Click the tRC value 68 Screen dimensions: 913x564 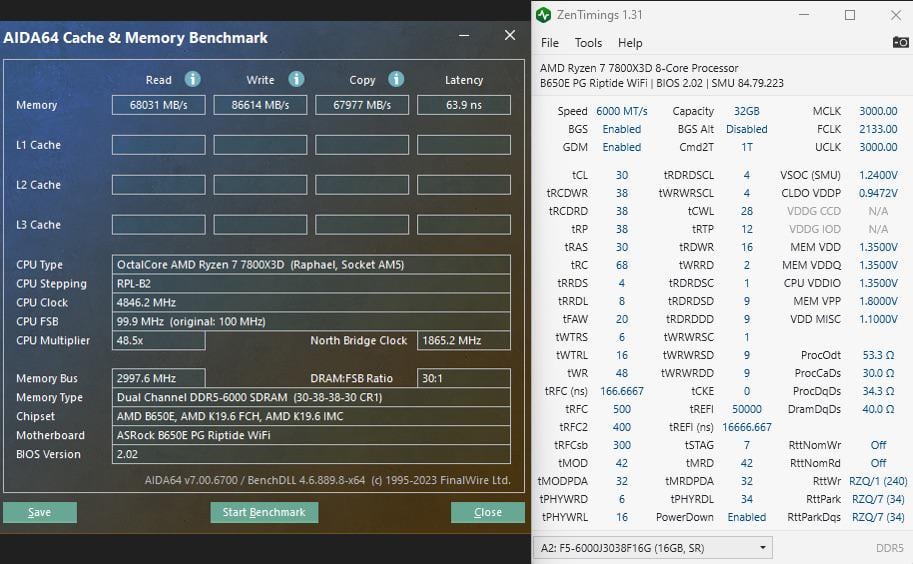pos(622,265)
